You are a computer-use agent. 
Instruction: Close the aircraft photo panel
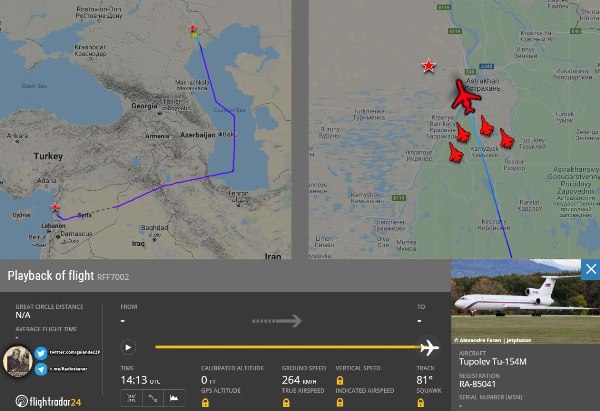(590, 269)
